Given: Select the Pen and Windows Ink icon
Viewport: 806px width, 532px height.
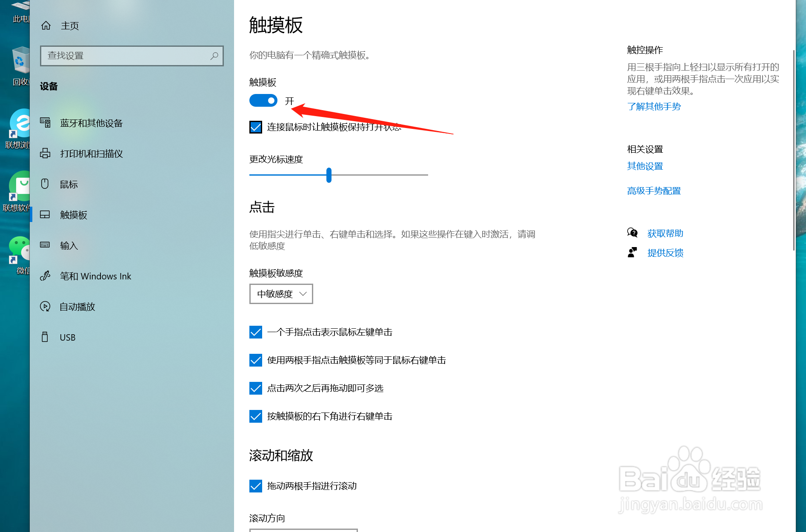Looking at the screenshot, I should (46, 276).
